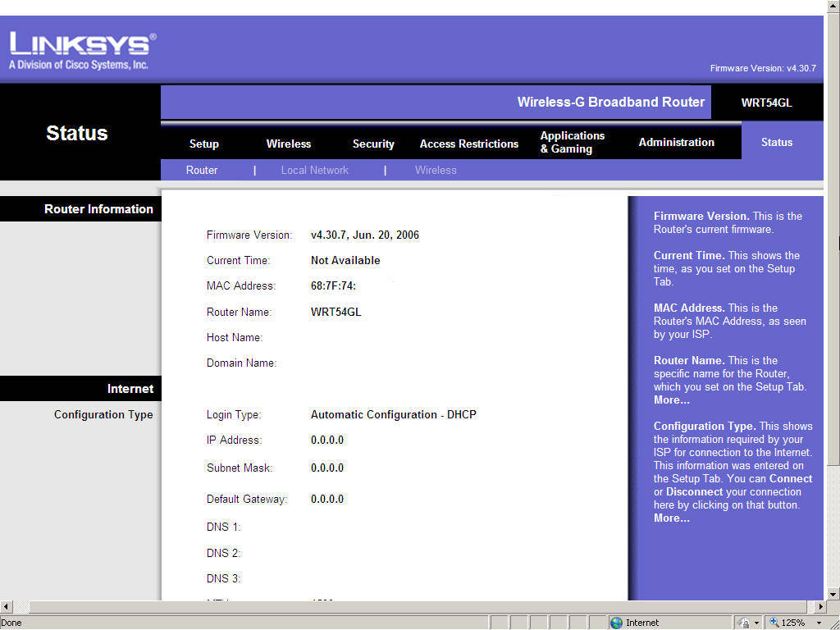Switch to the Wireless tab
This screenshot has width=840, height=630.
coord(289,144)
